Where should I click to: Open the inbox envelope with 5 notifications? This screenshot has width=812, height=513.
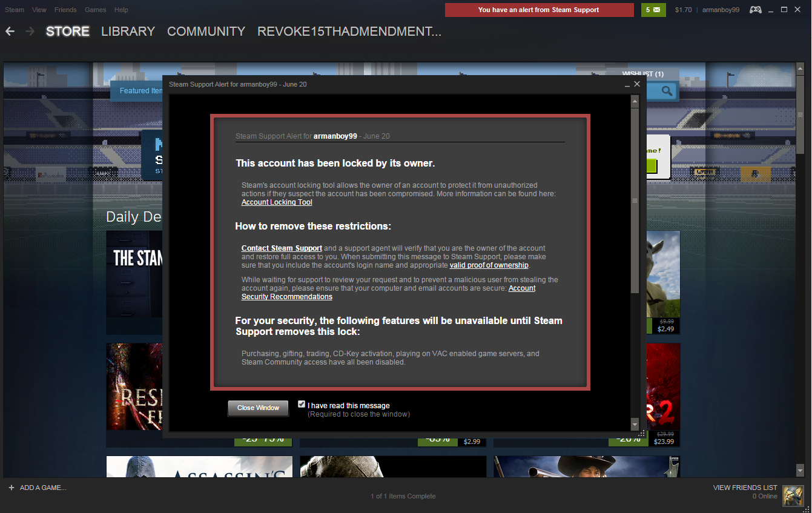[654, 10]
